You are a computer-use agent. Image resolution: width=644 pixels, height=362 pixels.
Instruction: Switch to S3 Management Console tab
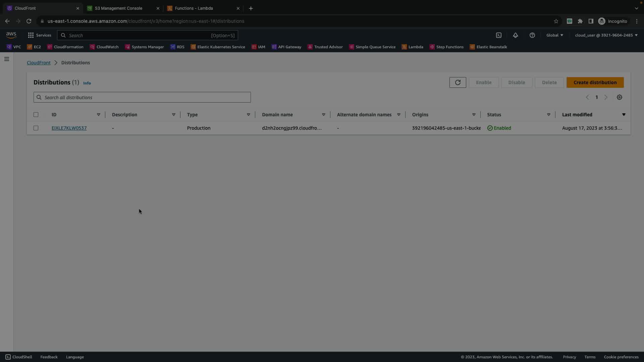[118, 8]
